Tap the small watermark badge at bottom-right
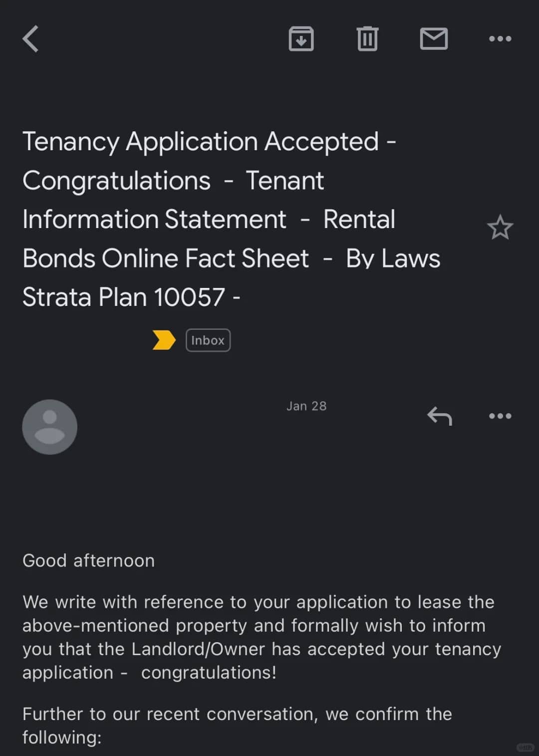The height and width of the screenshot is (756, 539). pyautogui.click(x=525, y=747)
